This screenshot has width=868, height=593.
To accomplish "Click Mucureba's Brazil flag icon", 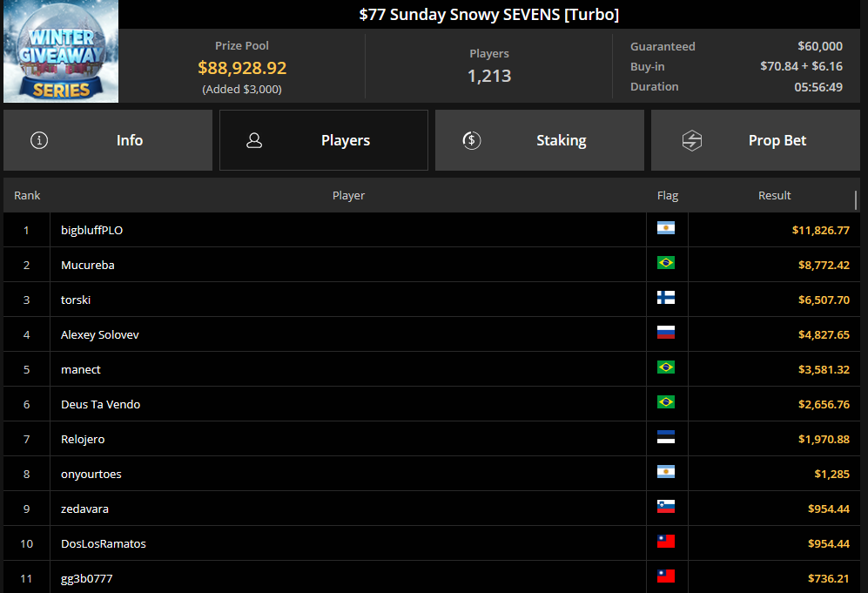I will point(667,264).
